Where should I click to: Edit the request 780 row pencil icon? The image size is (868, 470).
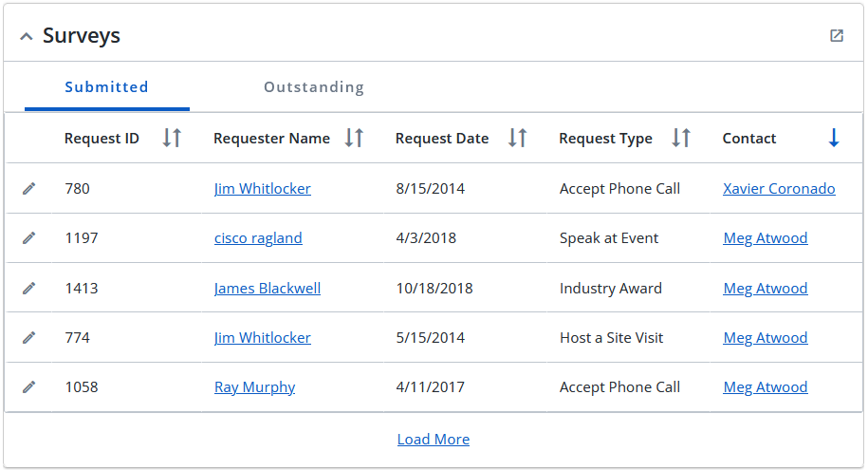[x=28, y=188]
